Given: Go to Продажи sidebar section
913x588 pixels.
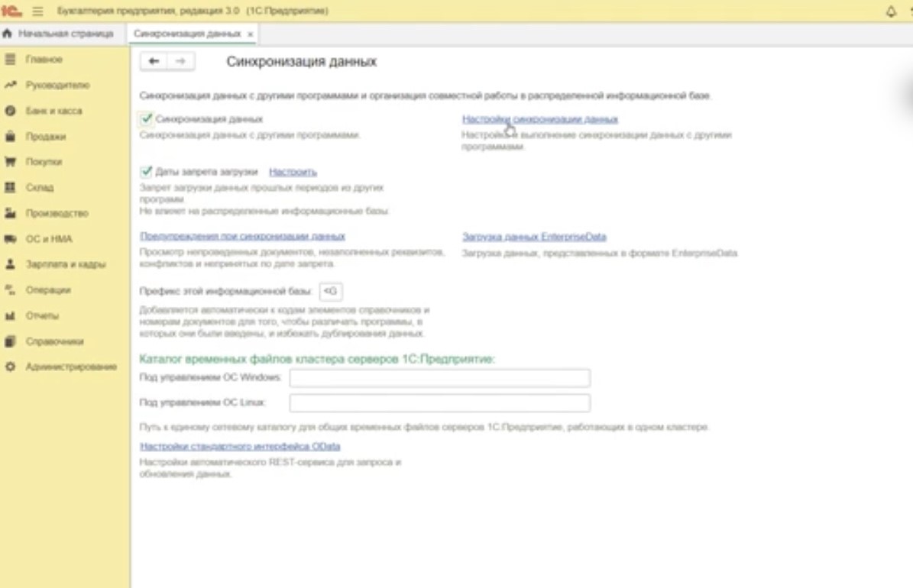Looking at the screenshot, I should (x=45, y=137).
